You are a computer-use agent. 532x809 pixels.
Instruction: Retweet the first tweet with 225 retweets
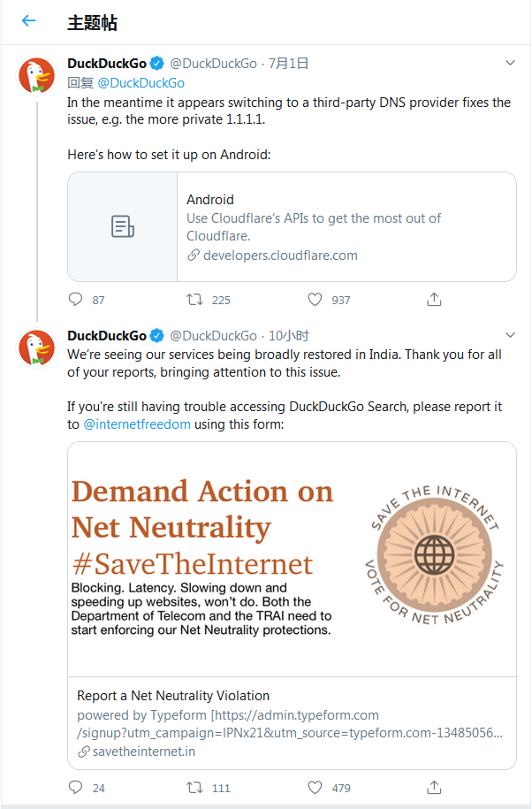[x=194, y=300]
